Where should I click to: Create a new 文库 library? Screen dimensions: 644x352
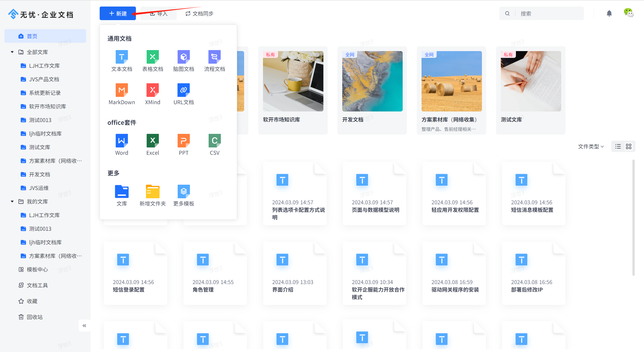click(x=122, y=196)
